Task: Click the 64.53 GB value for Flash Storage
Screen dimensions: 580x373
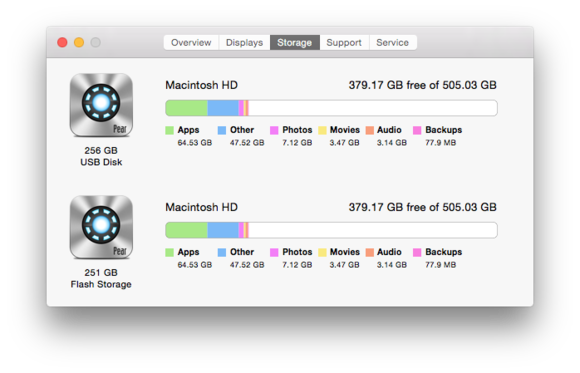Action: coord(195,265)
